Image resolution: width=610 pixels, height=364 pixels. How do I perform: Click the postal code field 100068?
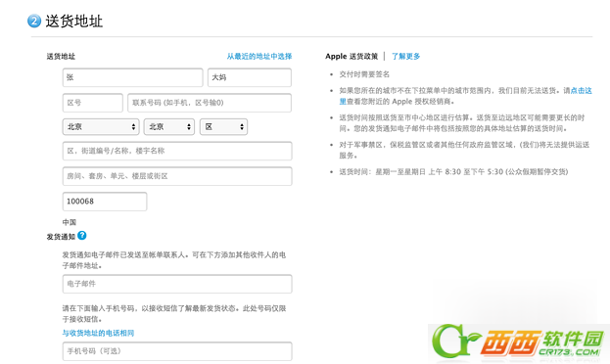click(x=105, y=202)
